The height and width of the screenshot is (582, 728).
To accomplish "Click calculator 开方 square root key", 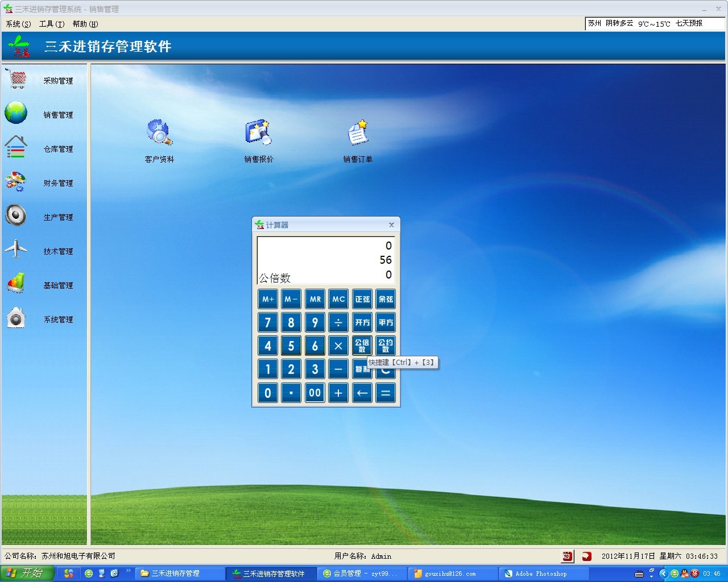I will 362,322.
